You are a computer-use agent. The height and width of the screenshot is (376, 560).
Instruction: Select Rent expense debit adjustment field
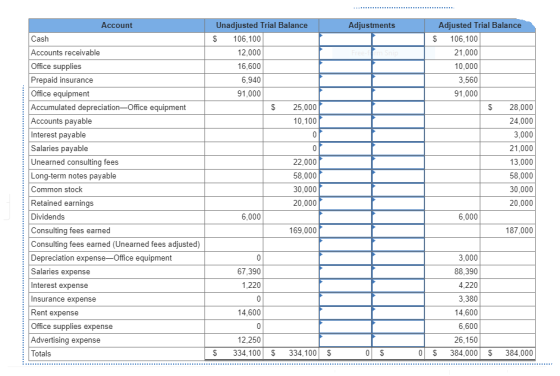(x=345, y=313)
